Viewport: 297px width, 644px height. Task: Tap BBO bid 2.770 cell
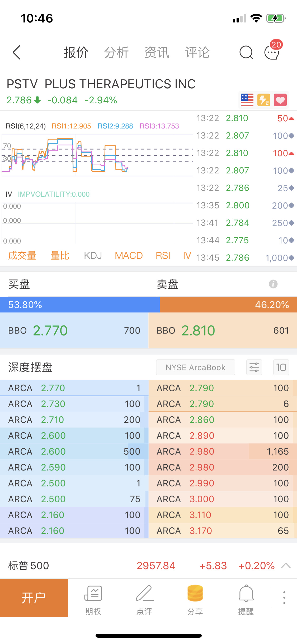click(74, 330)
